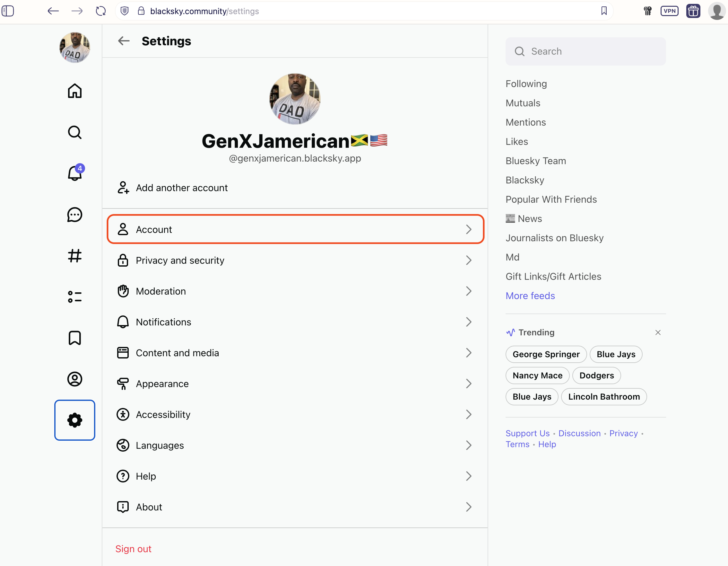Open the chat messages icon
Screen dimensions: 728x566
tap(74, 215)
